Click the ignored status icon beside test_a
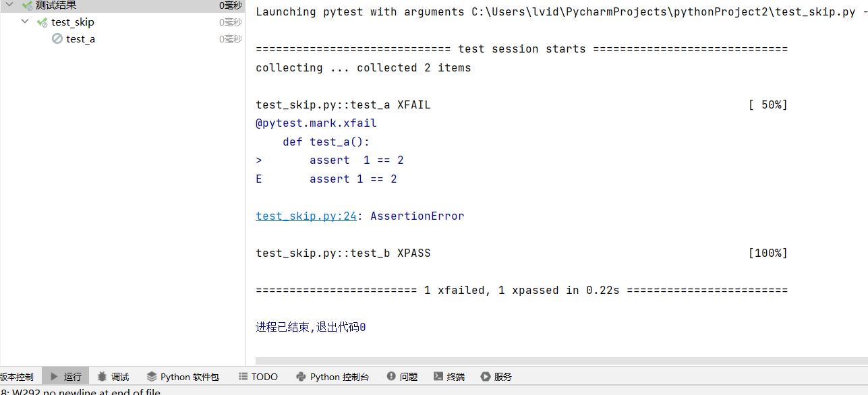Viewport: 868px width, 395px height. tap(57, 39)
